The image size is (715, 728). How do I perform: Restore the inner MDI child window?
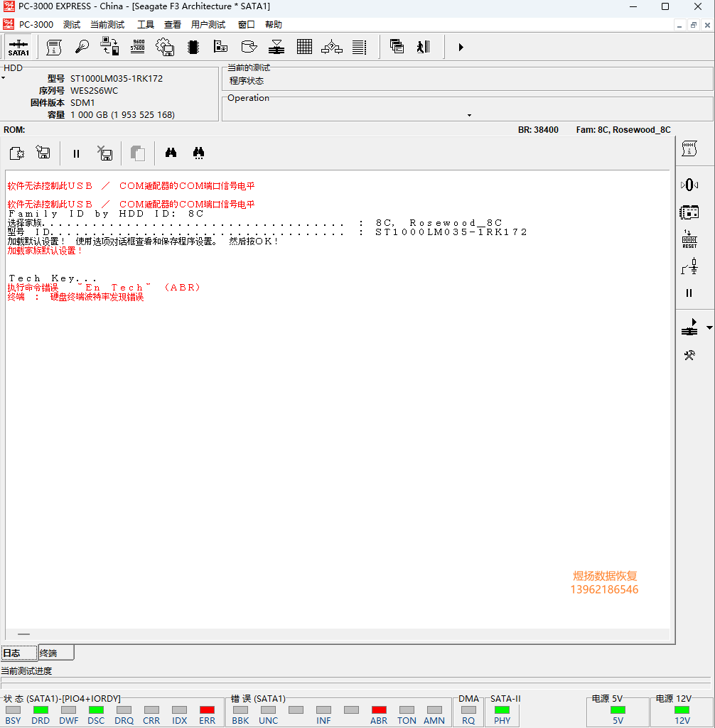693,25
